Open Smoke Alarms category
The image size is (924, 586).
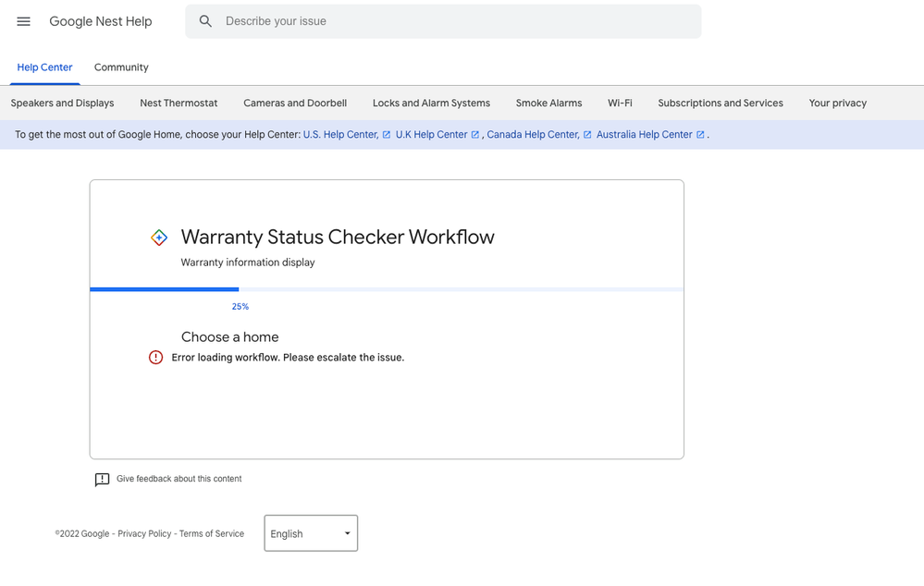click(x=549, y=104)
